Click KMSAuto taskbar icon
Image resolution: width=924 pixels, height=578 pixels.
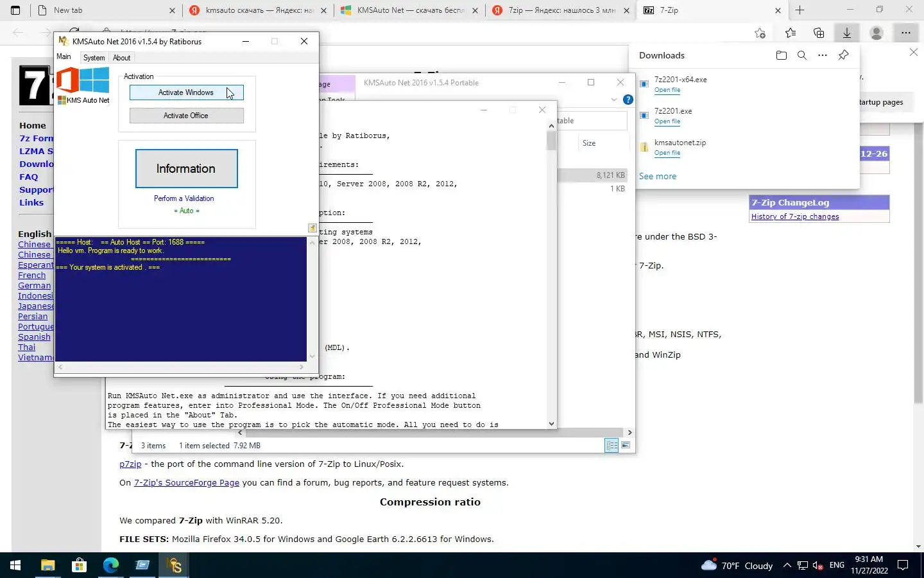(174, 565)
